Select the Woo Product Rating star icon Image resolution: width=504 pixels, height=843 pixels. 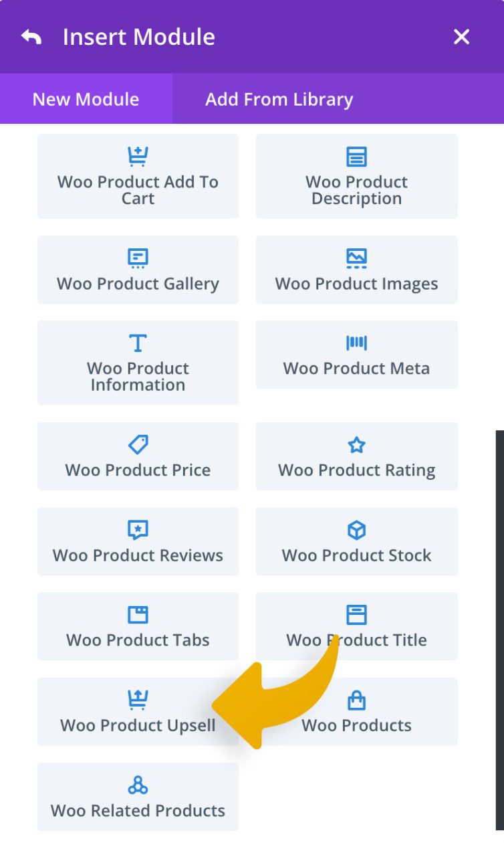tap(356, 444)
